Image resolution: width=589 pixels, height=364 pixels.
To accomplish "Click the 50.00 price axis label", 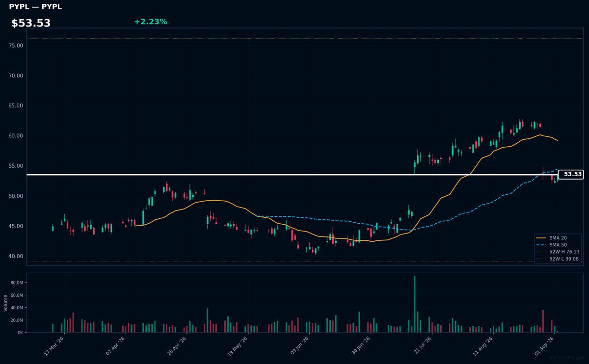I will 16,196.
